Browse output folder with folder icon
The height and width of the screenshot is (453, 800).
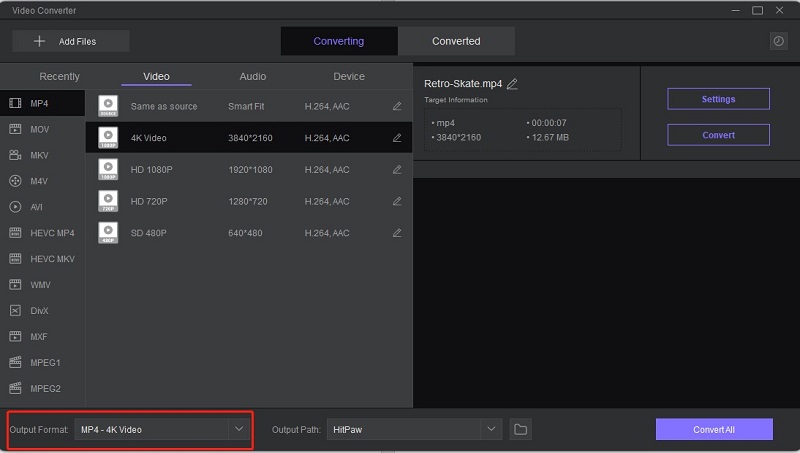(520, 430)
